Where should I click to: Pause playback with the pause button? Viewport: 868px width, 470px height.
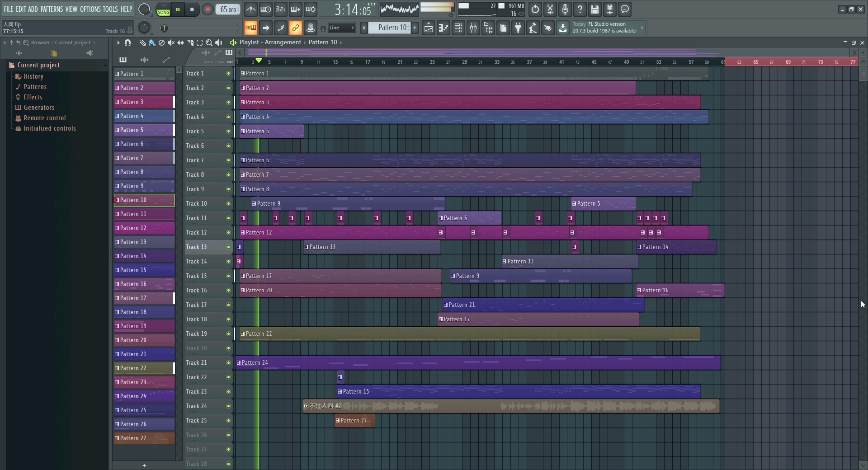178,9
